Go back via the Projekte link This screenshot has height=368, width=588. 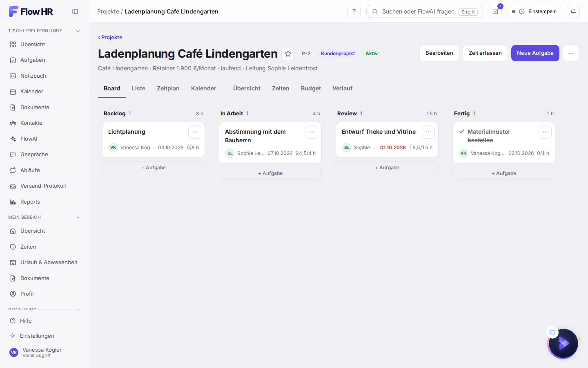[110, 37]
